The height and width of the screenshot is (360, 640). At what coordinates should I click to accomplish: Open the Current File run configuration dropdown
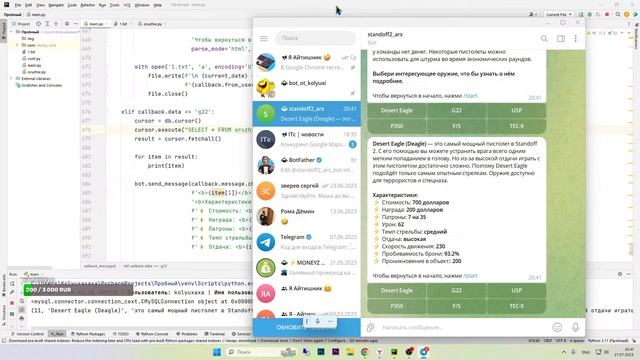coord(558,14)
